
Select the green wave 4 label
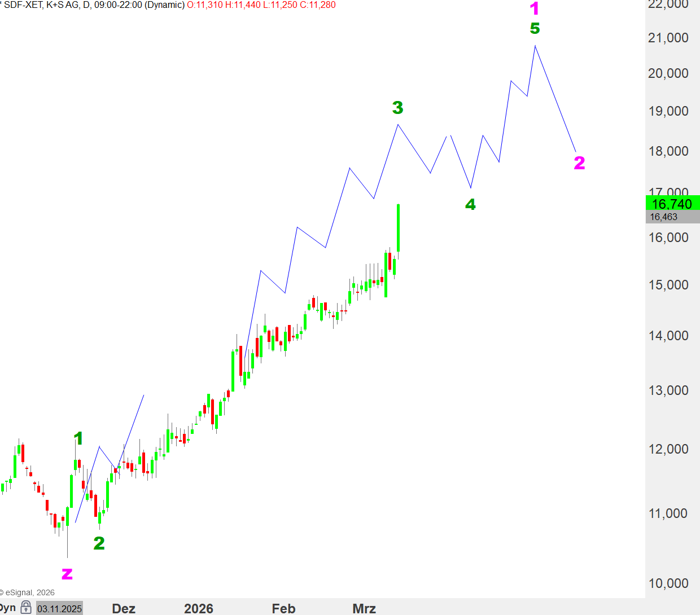(x=470, y=205)
